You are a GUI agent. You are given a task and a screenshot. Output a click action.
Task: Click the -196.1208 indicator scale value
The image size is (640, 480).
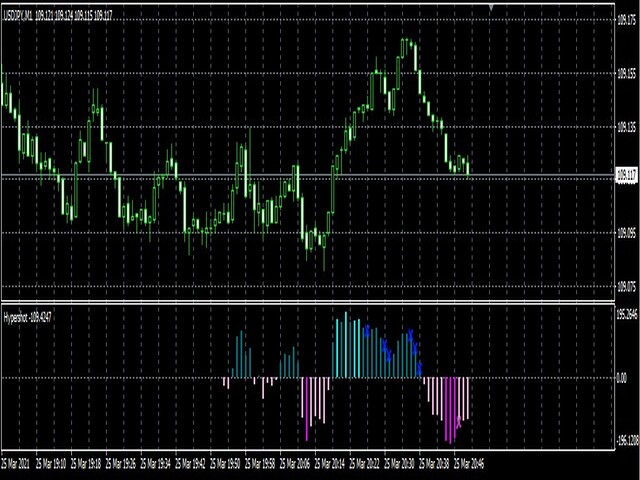tap(628, 440)
